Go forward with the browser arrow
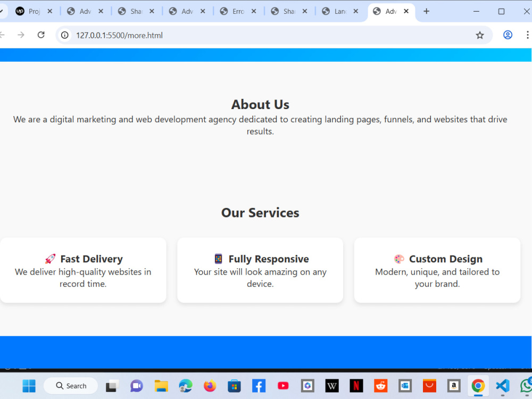The image size is (532, 399). [x=21, y=35]
